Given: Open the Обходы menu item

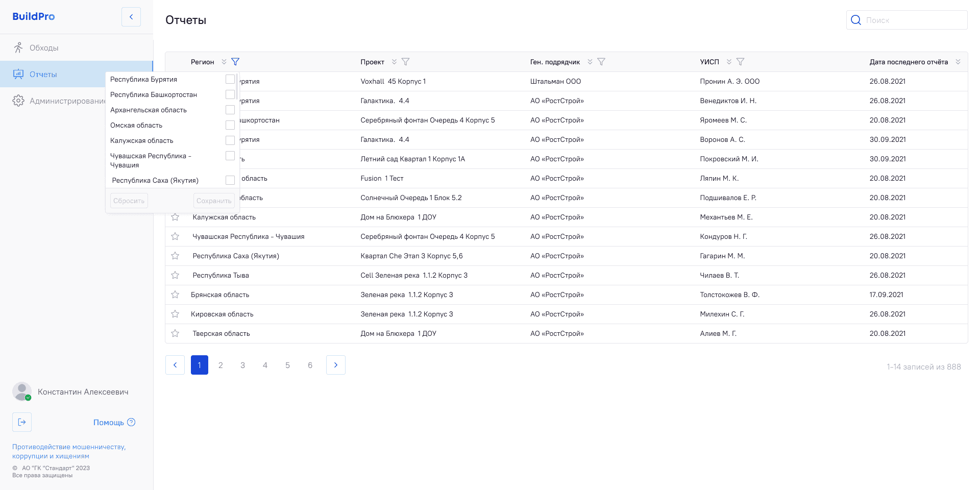Looking at the screenshot, I should pos(44,48).
